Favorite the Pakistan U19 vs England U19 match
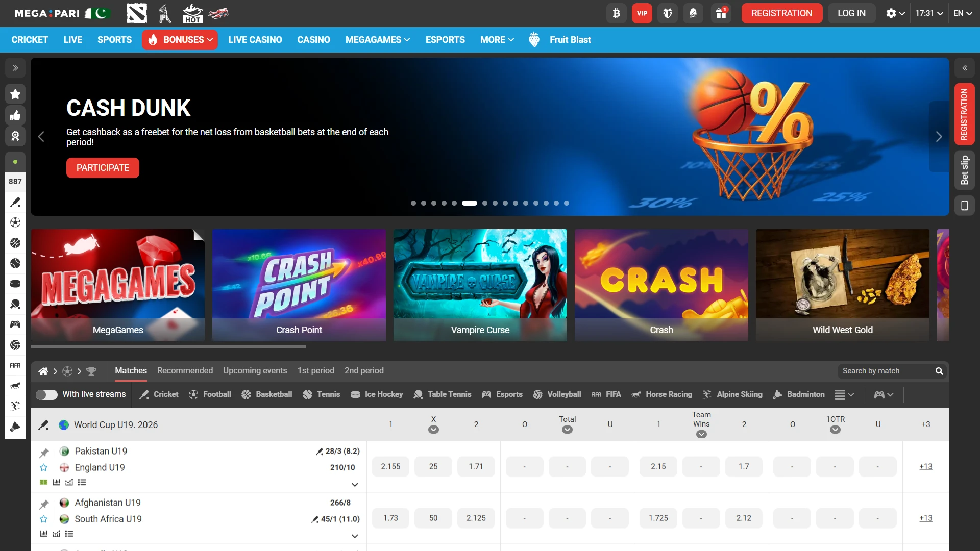980x551 pixels. coord(44,467)
